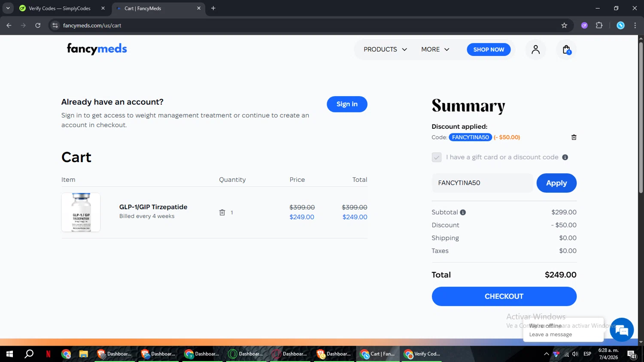Open the user account icon

535,50
